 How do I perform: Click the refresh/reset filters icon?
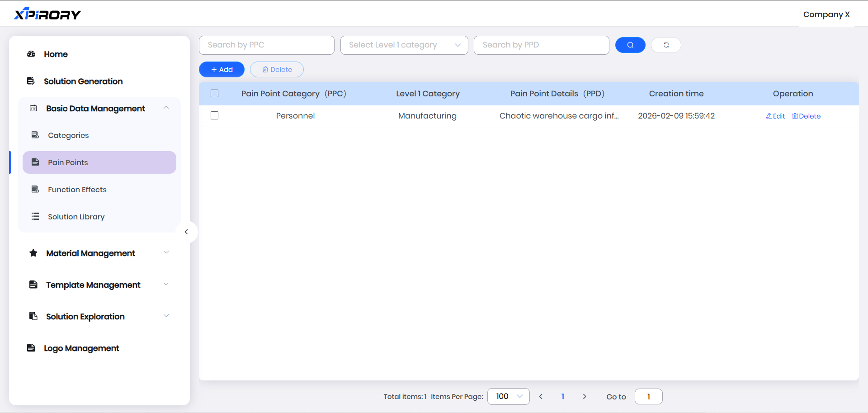coord(666,45)
